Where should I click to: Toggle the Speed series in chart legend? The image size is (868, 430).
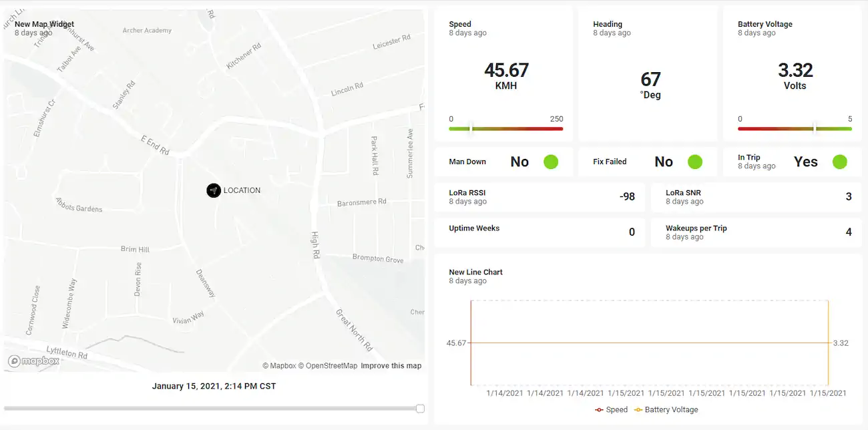612,409
